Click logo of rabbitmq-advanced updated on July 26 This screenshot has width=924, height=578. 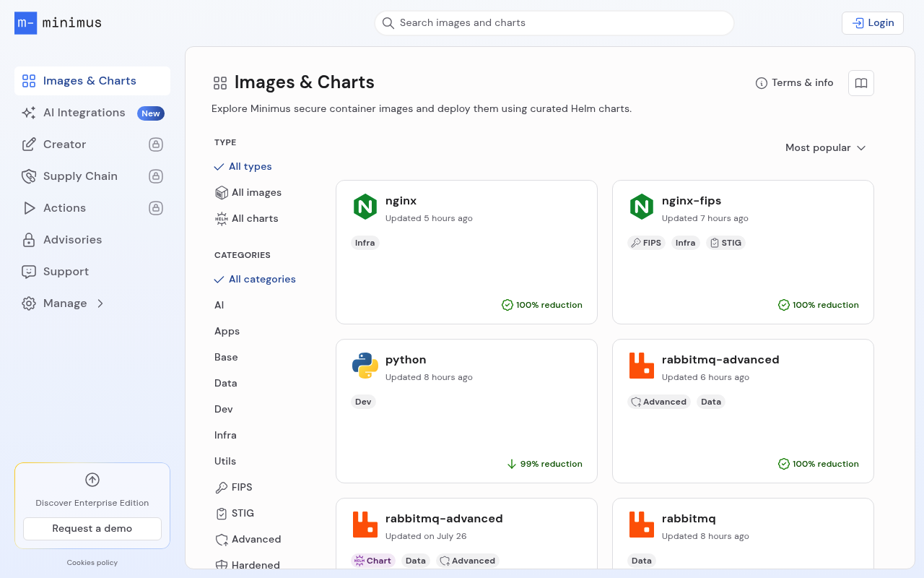365,525
